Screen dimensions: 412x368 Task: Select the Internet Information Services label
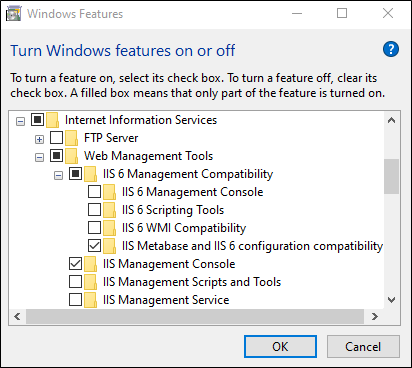coord(141,120)
